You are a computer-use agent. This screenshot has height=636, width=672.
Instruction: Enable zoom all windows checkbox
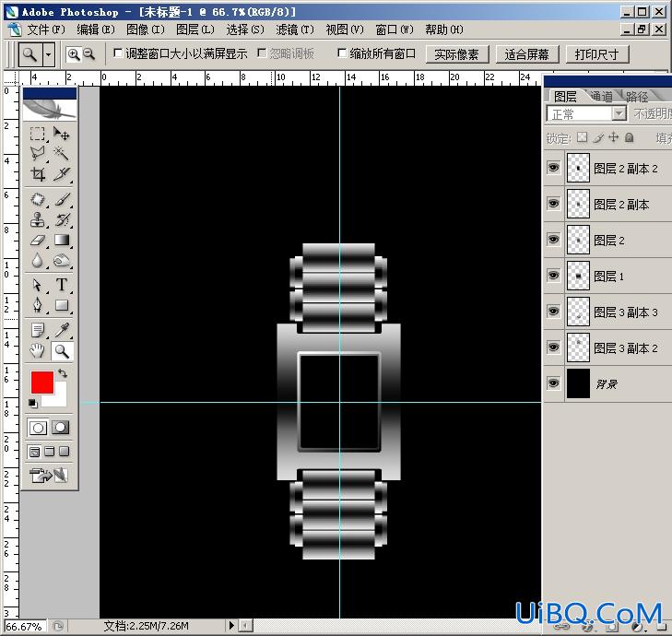(x=342, y=53)
